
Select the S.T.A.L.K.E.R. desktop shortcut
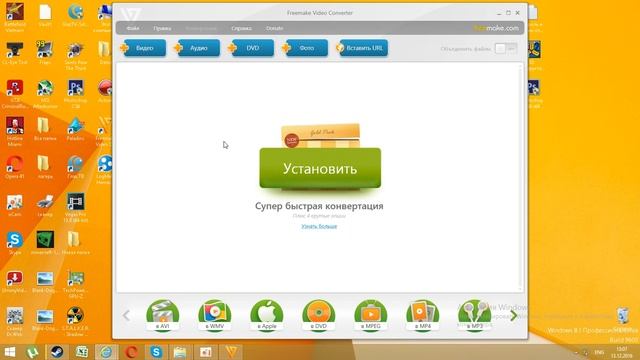tap(76, 322)
